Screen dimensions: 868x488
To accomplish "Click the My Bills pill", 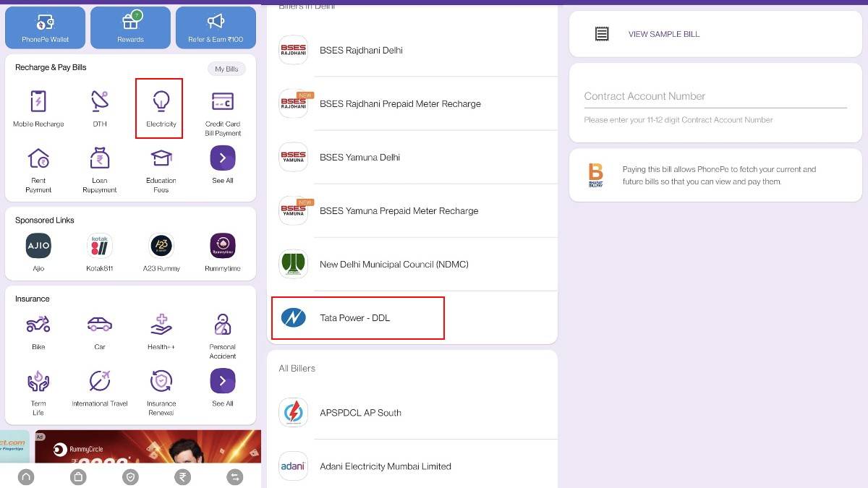I will [226, 69].
